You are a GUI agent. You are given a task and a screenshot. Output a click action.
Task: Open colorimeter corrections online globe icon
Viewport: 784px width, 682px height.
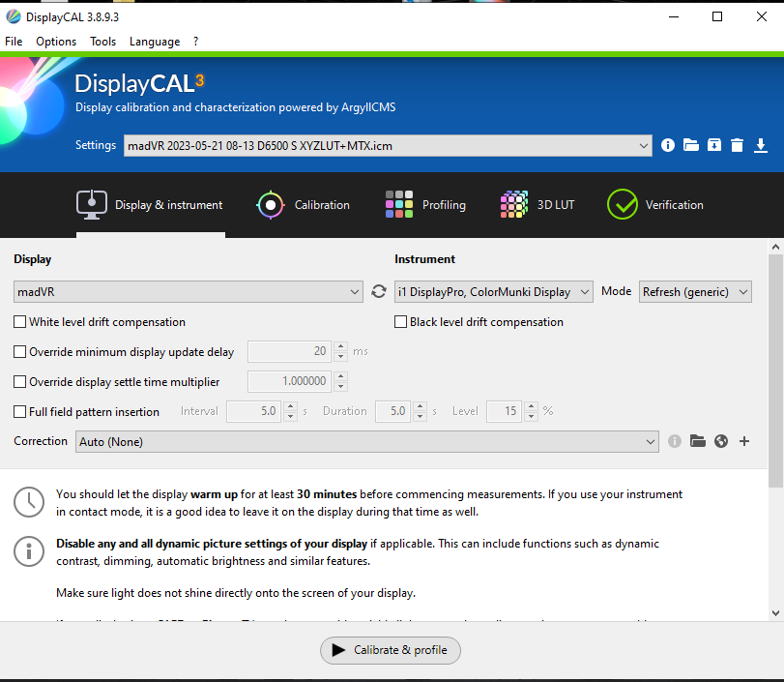721,441
